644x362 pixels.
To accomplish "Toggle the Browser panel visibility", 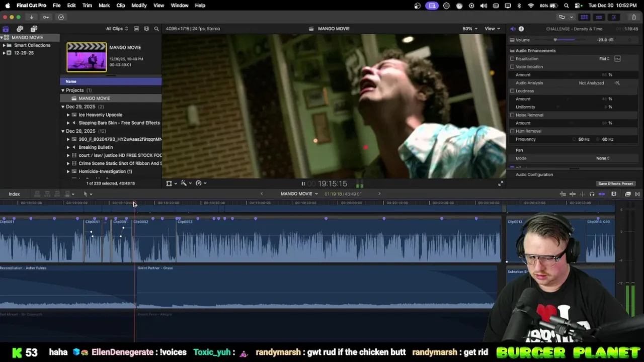I will tap(584, 17).
